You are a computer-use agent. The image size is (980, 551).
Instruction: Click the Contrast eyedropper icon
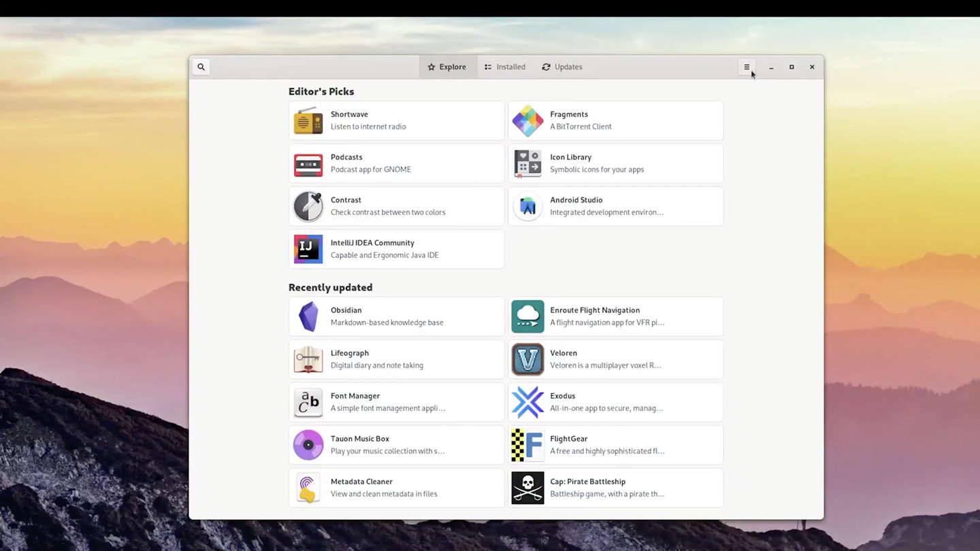(308, 206)
